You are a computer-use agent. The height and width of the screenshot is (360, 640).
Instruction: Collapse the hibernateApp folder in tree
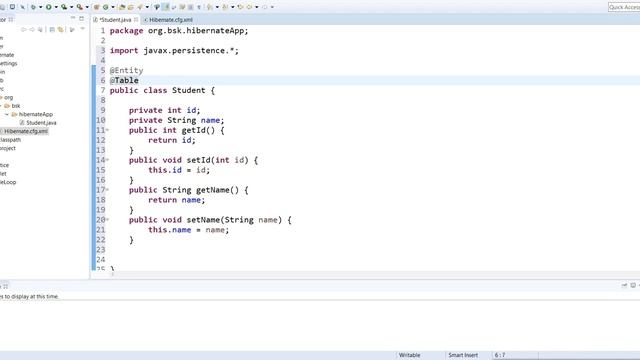(7, 114)
